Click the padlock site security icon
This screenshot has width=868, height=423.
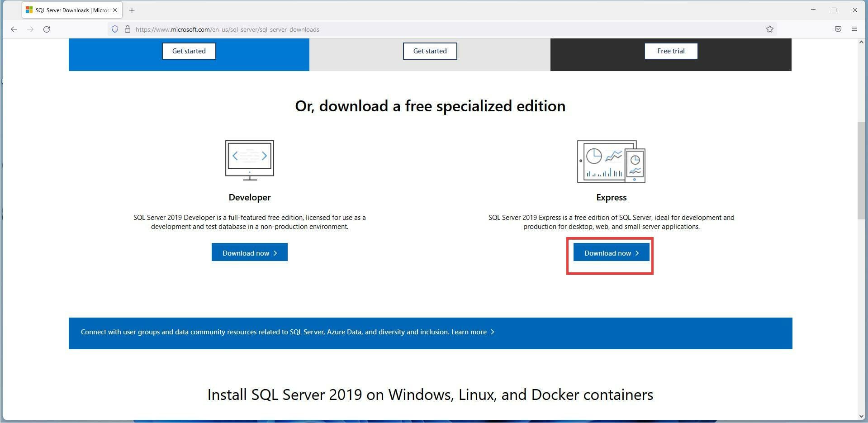point(127,29)
